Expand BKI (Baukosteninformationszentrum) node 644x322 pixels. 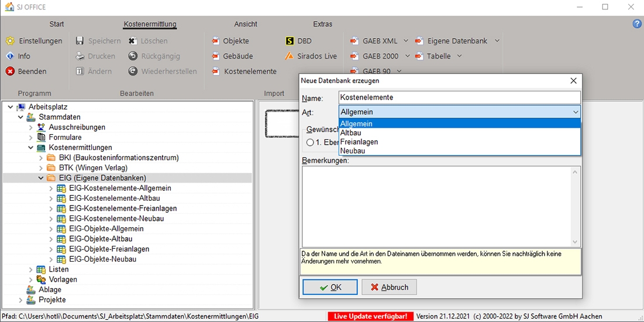tap(41, 157)
